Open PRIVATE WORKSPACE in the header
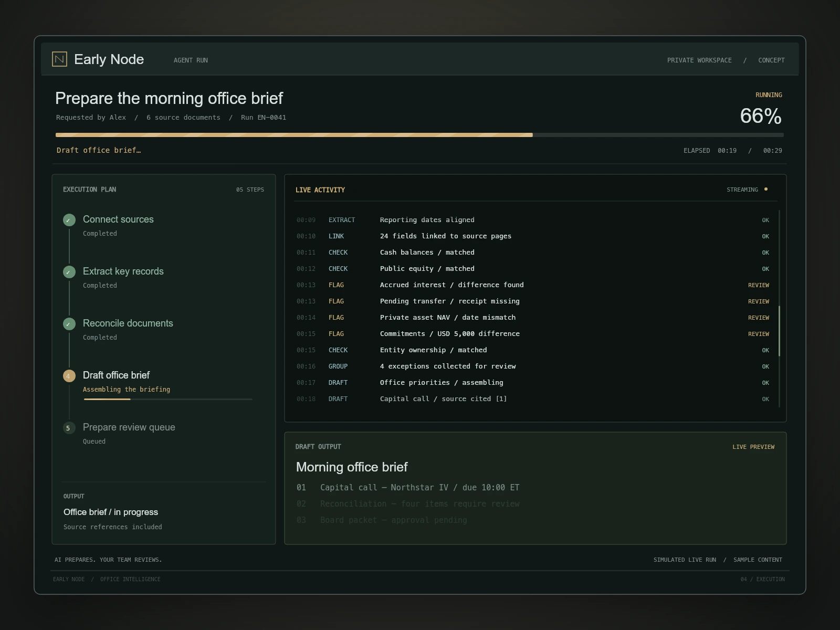840x630 pixels. [x=699, y=60]
